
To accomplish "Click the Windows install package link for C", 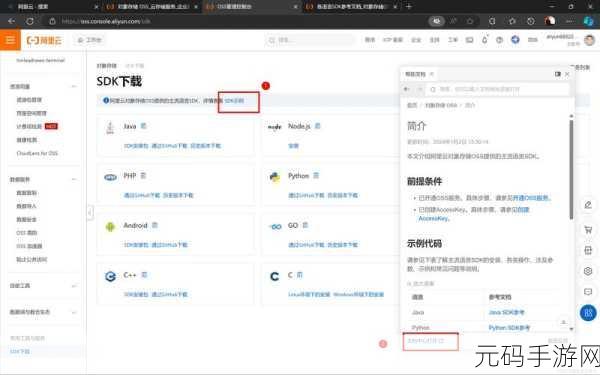I will (359, 295).
